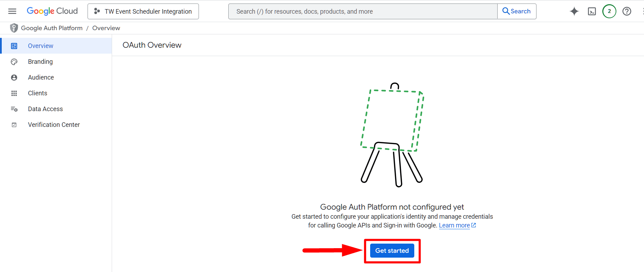Open Branding in the sidebar
Screen dimensions: 644x272
pos(56,62)
